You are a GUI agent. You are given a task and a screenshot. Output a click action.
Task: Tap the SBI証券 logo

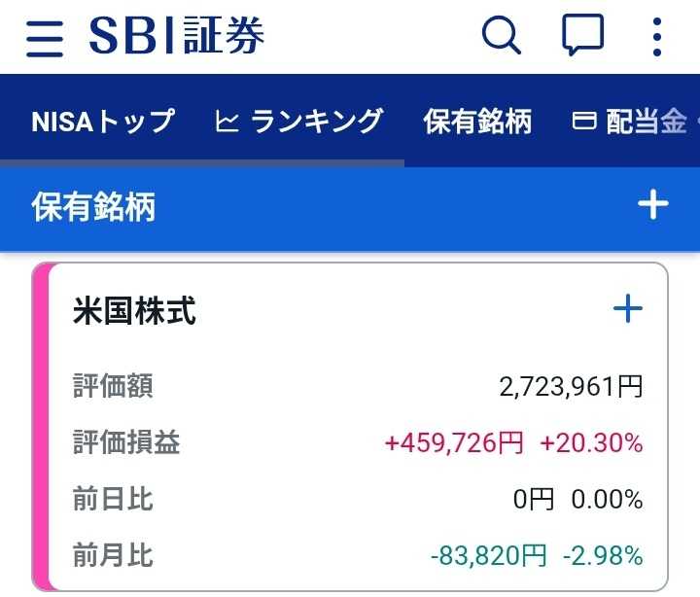pos(177,38)
